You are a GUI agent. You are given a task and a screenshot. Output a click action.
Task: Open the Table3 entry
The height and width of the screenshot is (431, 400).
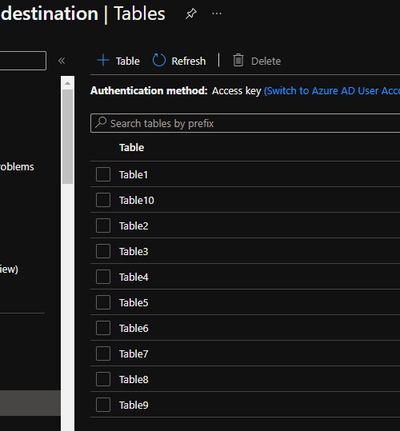tap(134, 251)
